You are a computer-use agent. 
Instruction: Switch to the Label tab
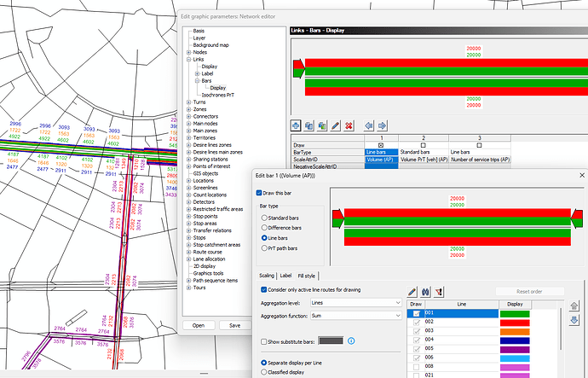[x=285, y=276]
